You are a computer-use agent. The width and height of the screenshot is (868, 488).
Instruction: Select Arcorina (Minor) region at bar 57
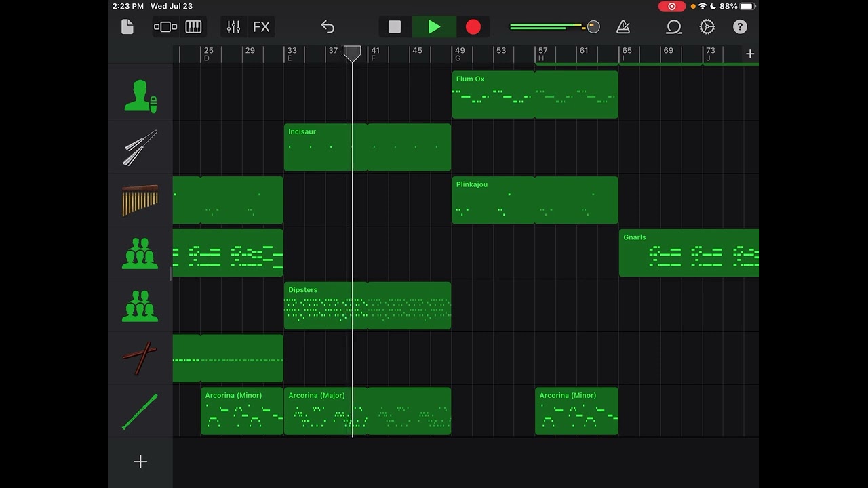coord(576,411)
